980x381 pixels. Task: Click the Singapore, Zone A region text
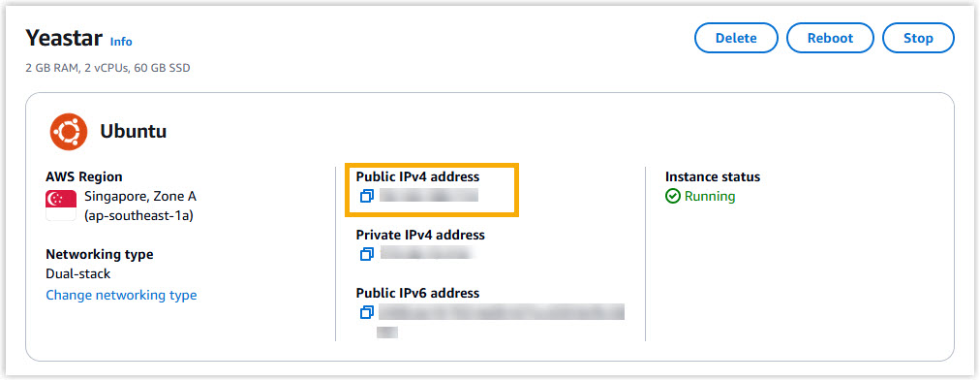pos(140,197)
